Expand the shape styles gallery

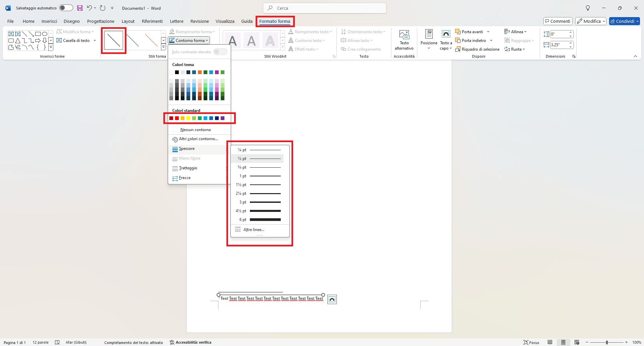(x=163, y=48)
